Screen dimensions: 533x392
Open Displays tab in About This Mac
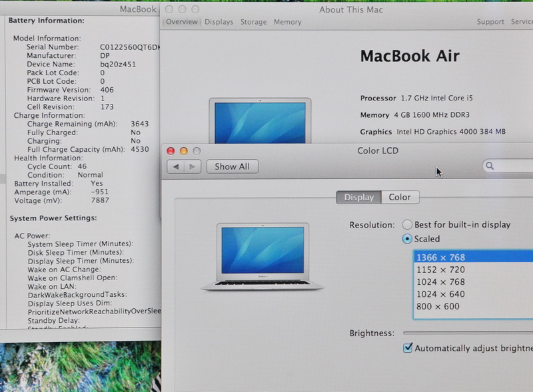pyautogui.click(x=219, y=22)
